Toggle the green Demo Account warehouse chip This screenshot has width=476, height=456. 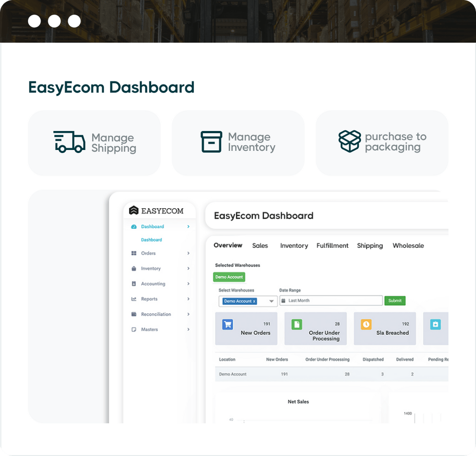click(229, 277)
